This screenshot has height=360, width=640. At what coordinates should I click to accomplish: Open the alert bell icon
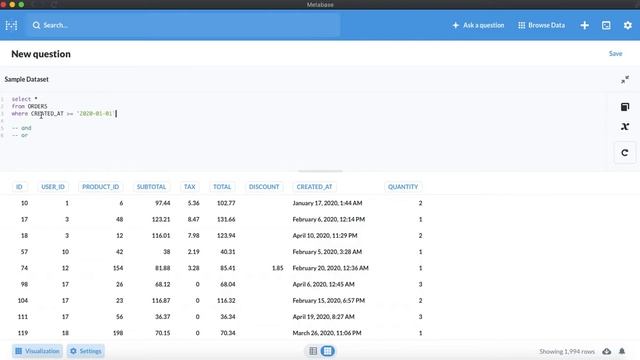pyautogui.click(x=622, y=351)
